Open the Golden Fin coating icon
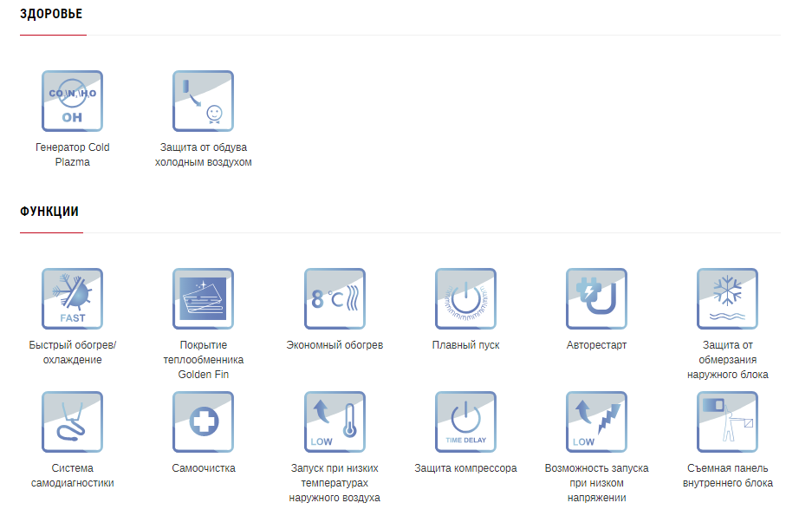812x516 pixels. (203, 298)
